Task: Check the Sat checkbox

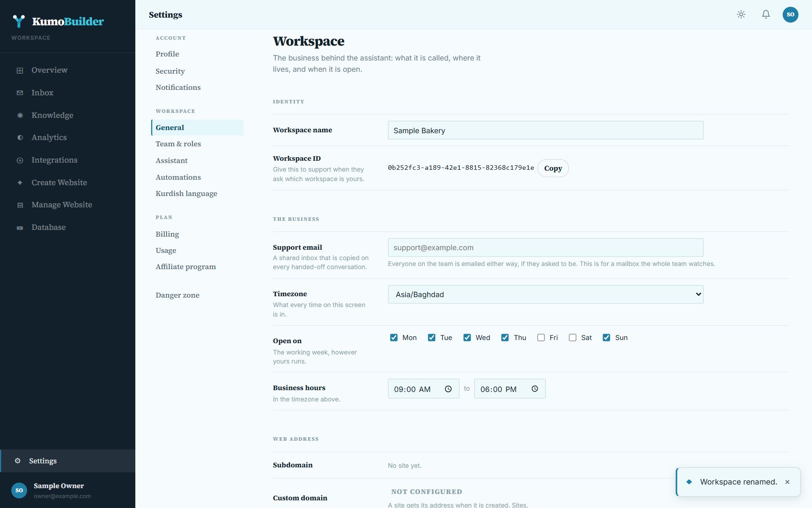Action: click(572, 338)
